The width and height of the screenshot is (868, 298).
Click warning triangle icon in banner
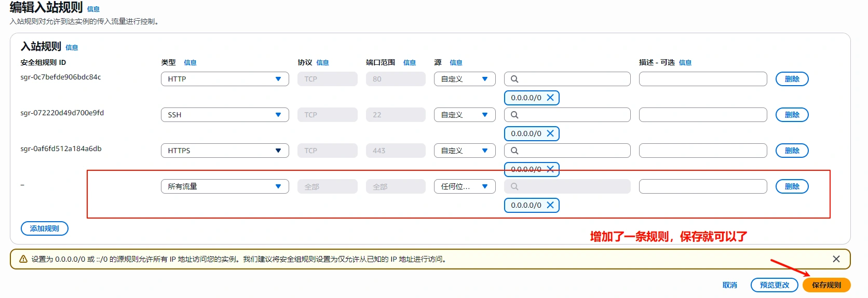coord(23,259)
